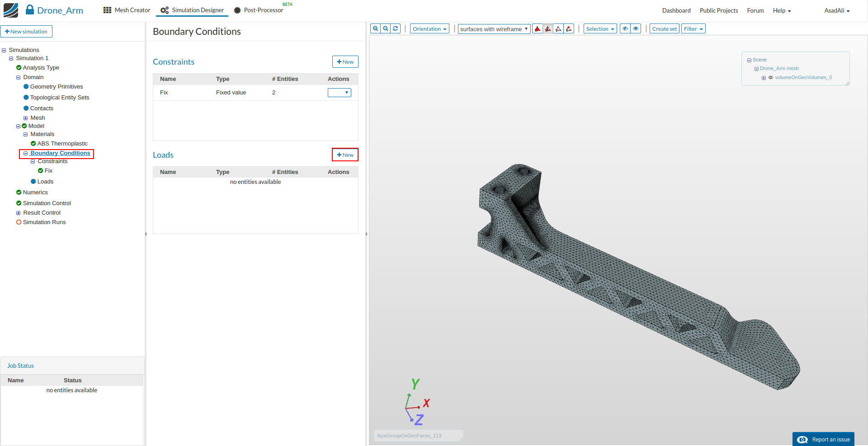868x446 pixels.
Task: Click the faceGroupOnGeoFaces_113 field
Action: tap(418, 436)
